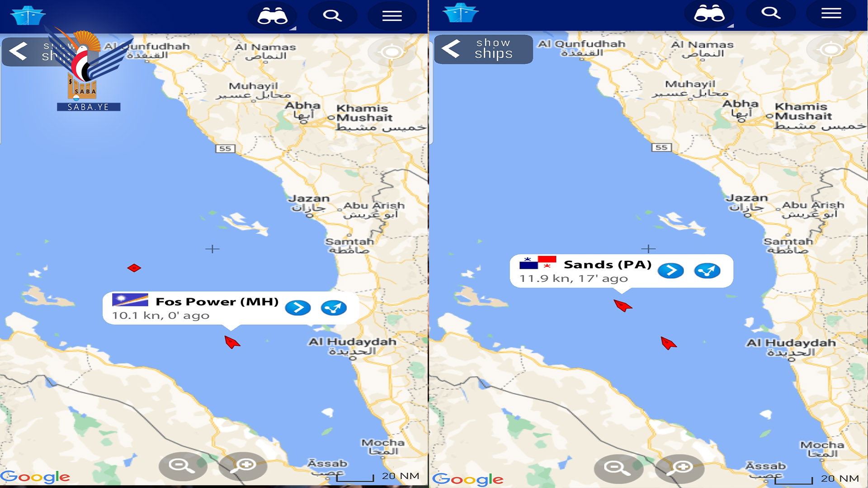Zoom in on the right map
This screenshot has height=488, width=868.
coord(680,468)
